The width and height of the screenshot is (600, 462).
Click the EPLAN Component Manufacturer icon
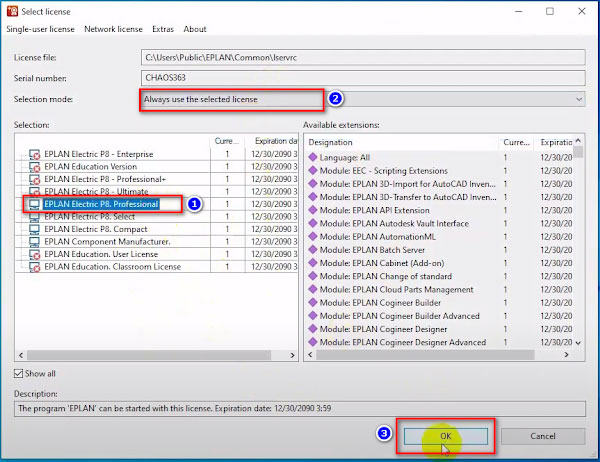point(35,241)
